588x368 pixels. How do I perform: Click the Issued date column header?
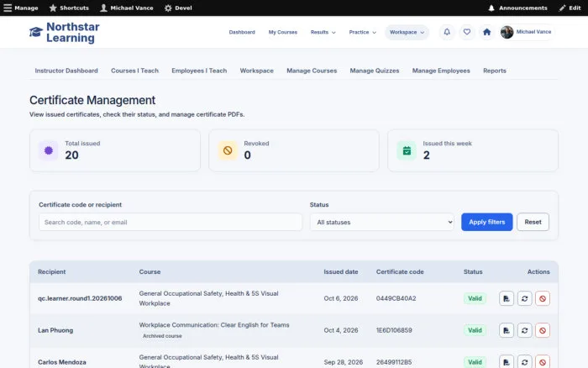click(x=341, y=271)
